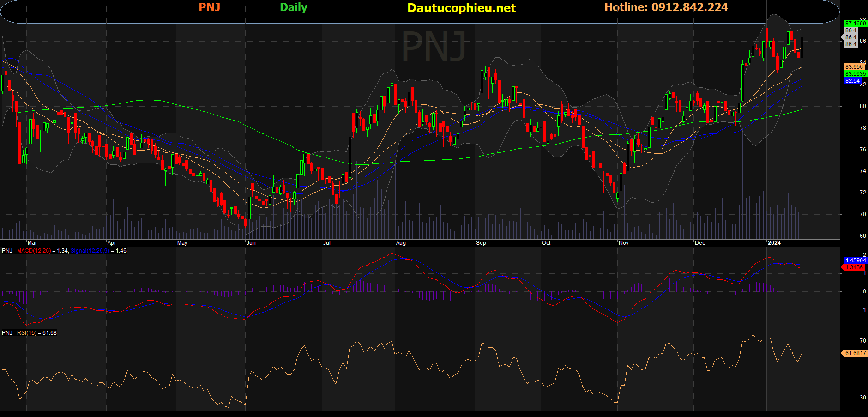This screenshot has height=417, width=868.
Task: Click the blue 1.45904 signal value tag
Action: tap(855, 260)
